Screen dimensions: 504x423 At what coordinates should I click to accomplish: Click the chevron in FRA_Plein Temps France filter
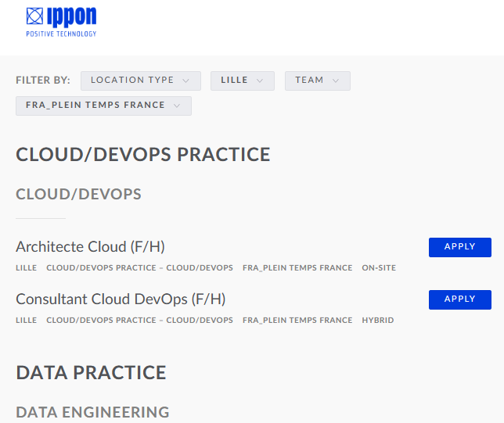(x=177, y=106)
